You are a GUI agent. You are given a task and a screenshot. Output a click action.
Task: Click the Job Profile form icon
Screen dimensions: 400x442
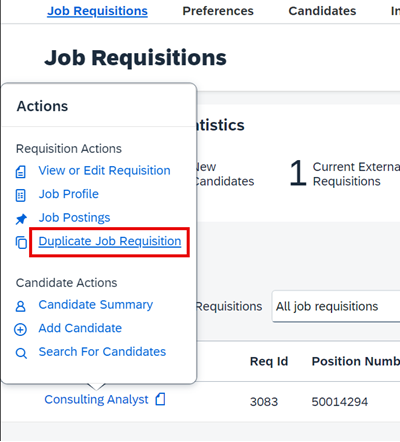click(21, 195)
